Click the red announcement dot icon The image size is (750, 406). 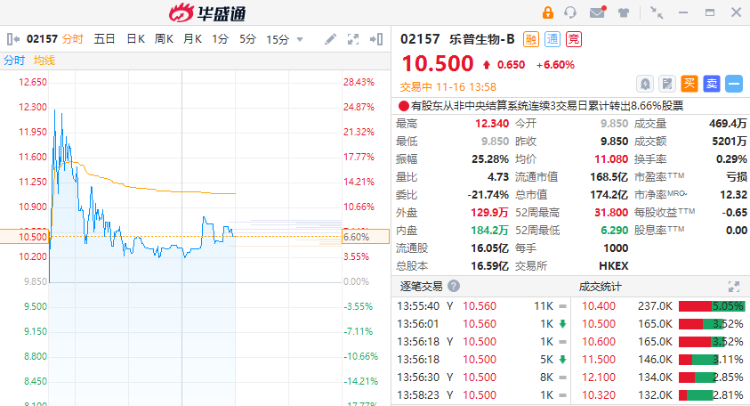pos(404,106)
